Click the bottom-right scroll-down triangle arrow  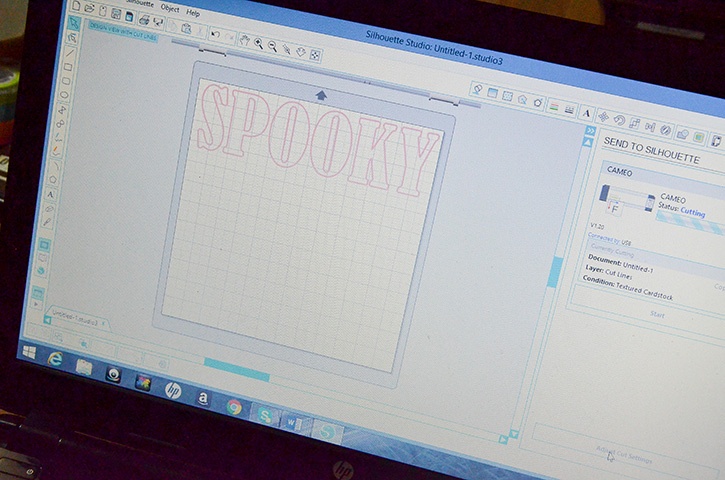pyautogui.click(x=513, y=434)
